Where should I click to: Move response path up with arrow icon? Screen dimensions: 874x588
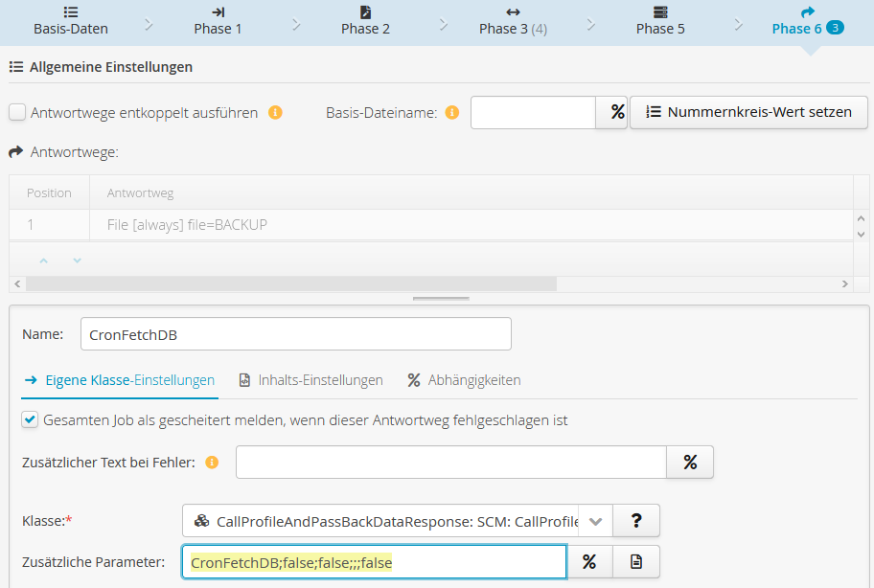(x=42, y=260)
